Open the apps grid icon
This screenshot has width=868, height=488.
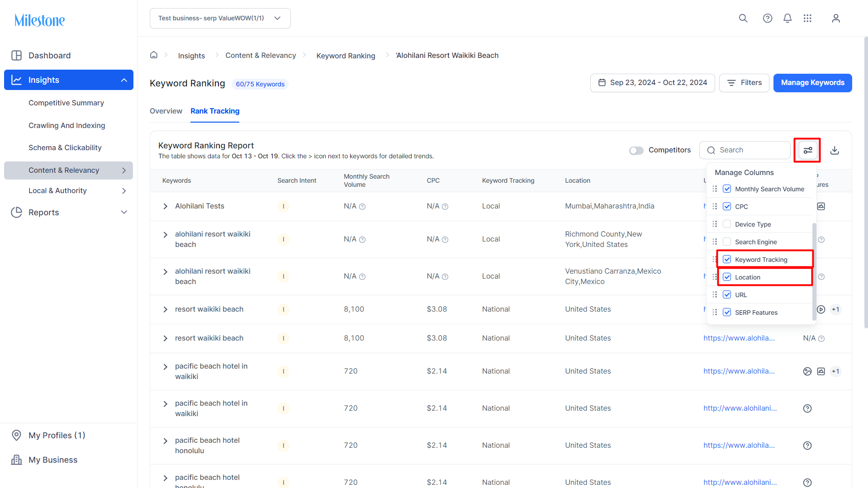(x=807, y=18)
